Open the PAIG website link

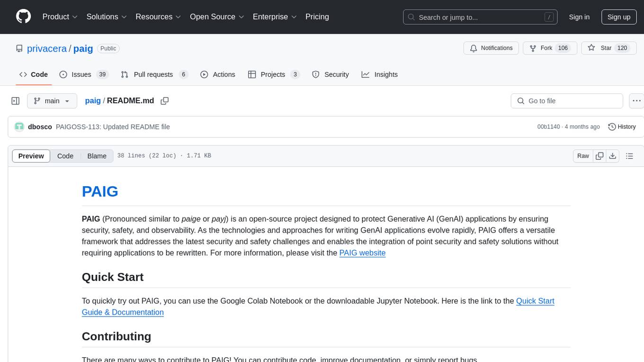click(x=362, y=253)
